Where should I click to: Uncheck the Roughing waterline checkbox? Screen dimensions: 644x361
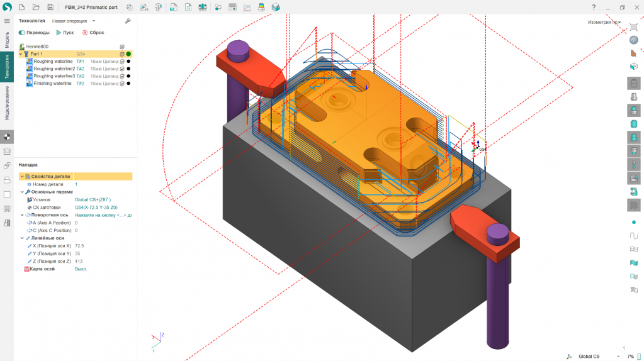click(122, 62)
